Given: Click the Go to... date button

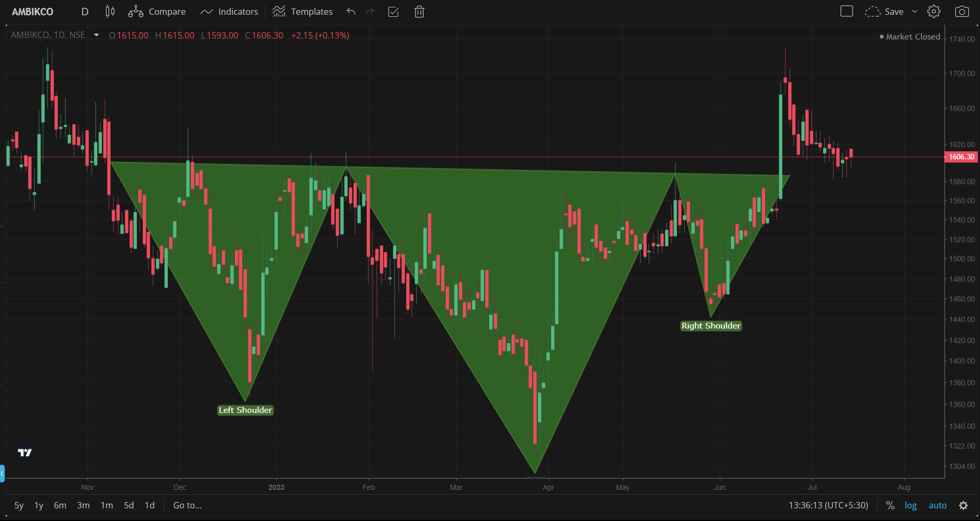Looking at the screenshot, I should [x=187, y=505].
